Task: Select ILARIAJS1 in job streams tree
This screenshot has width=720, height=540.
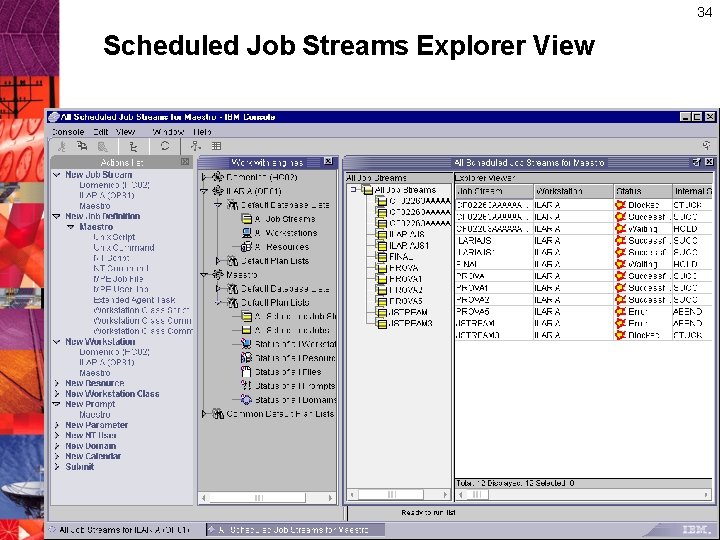Action: click(x=409, y=246)
